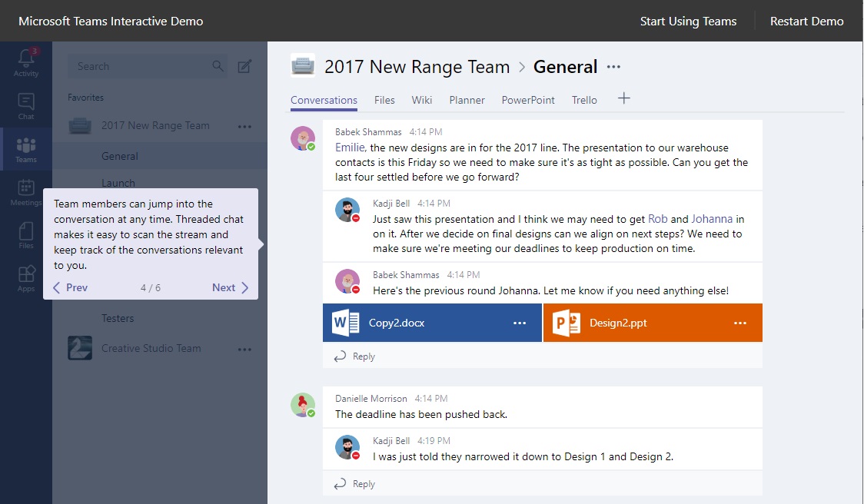This screenshot has height=504, width=864.
Task: Open the Copy2.docx attachment
Action: 432,323
